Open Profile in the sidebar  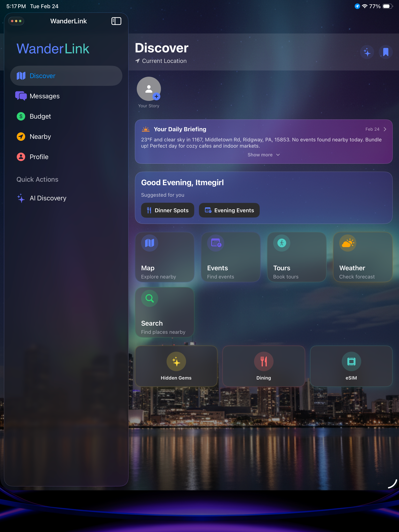[x=66, y=157]
